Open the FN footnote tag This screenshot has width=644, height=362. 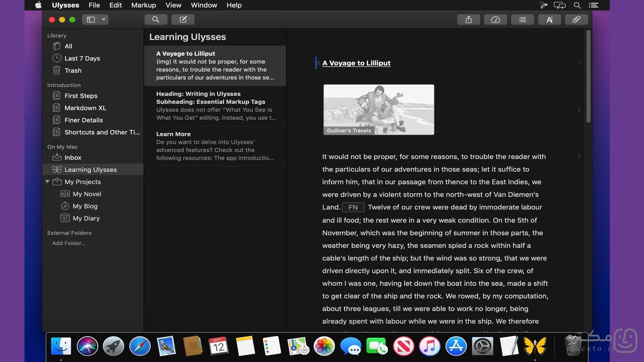[353, 207]
